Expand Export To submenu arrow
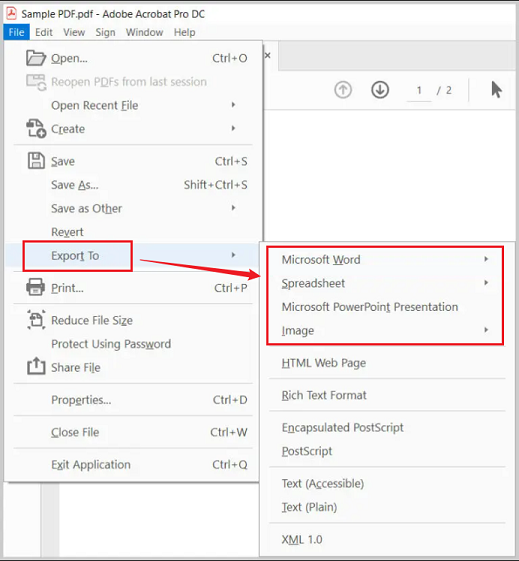This screenshot has height=561, width=519. pos(234,255)
